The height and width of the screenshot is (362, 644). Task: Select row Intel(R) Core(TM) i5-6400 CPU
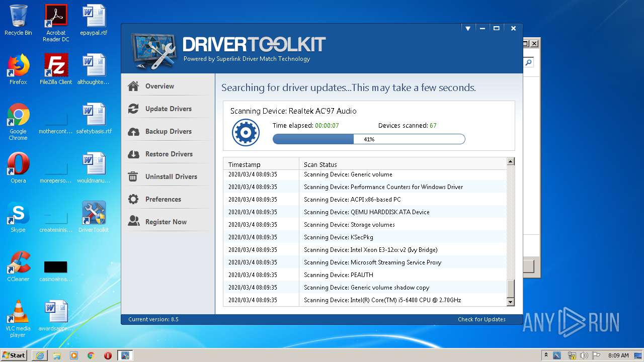coord(365,300)
